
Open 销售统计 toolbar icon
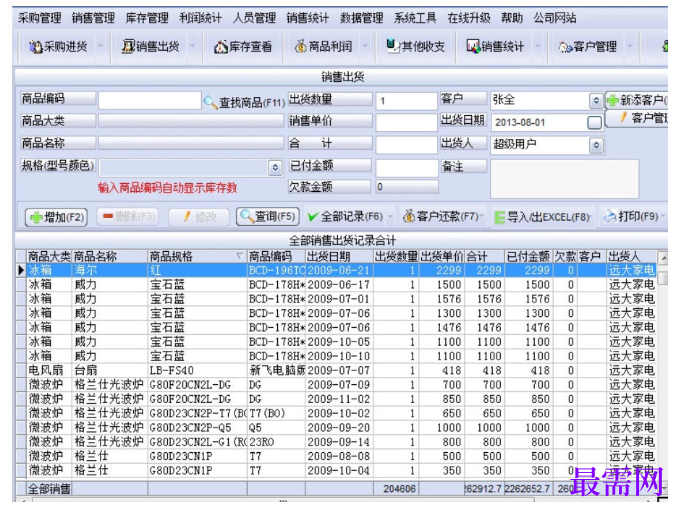(473, 46)
